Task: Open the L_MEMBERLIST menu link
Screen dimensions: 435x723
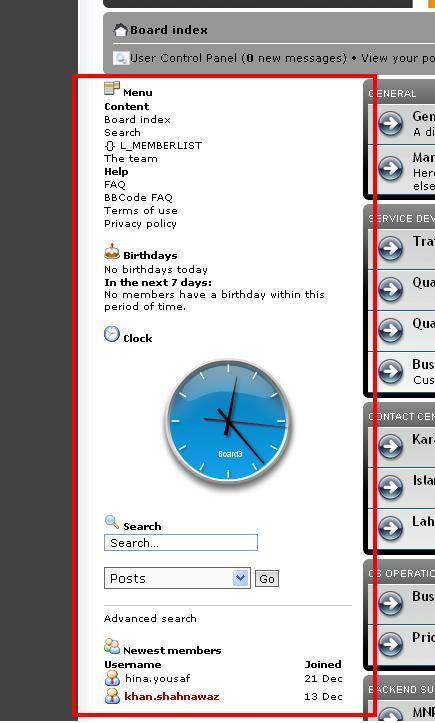Action: tap(161, 146)
